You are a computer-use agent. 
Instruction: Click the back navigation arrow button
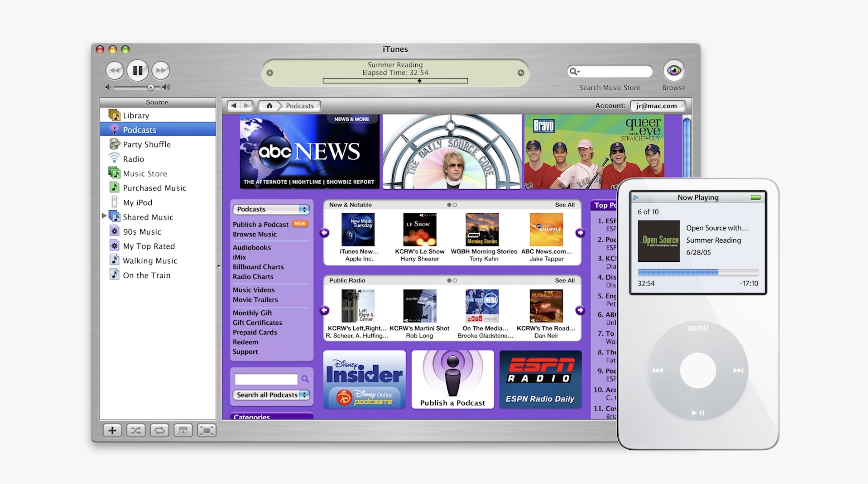coord(234,105)
